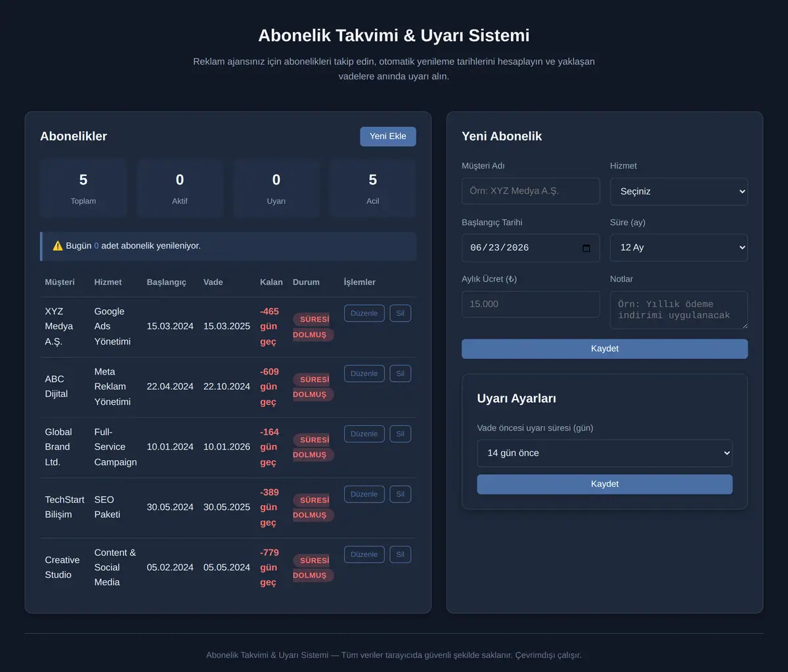Click the XYZ Medya A.Ş. customer name
This screenshot has height=672, width=788.
(59, 326)
